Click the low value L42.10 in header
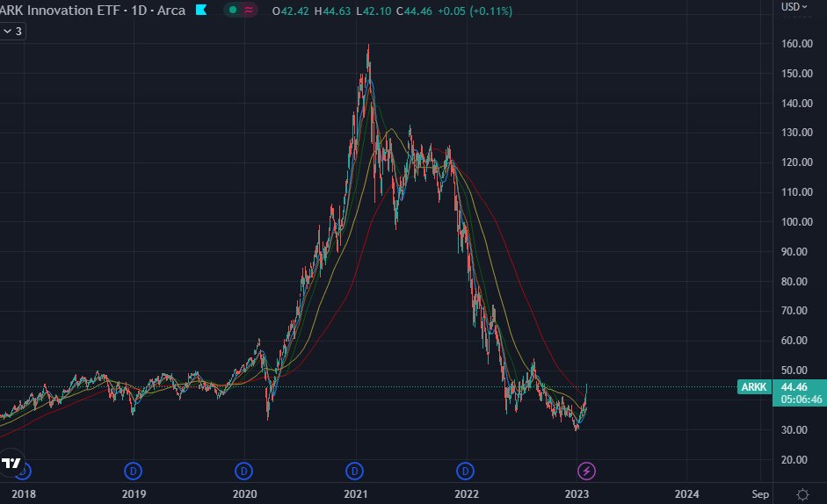 pyautogui.click(x=374, y=11)
